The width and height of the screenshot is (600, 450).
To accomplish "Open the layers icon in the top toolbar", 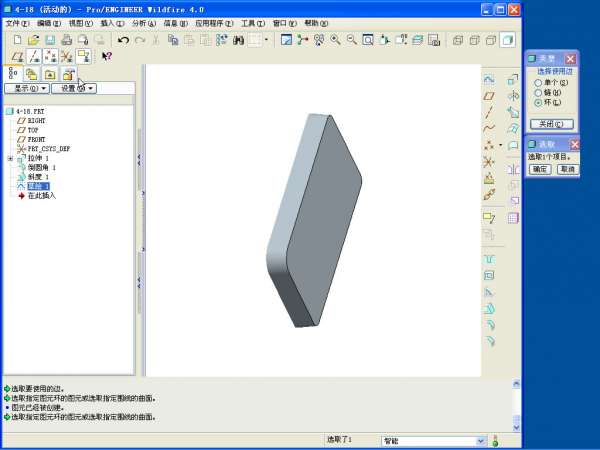I will click(x=417, y=39).
